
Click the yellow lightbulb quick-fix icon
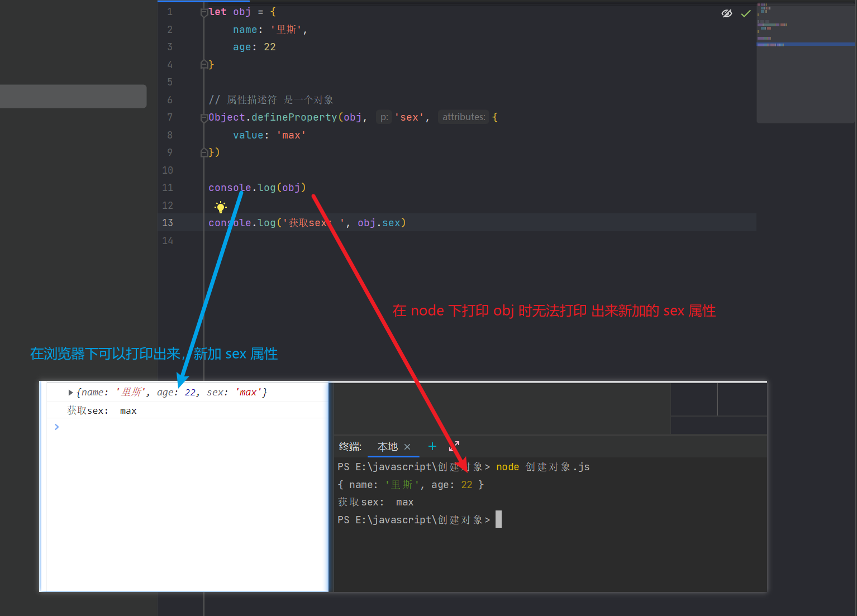[x=221, y=207]
